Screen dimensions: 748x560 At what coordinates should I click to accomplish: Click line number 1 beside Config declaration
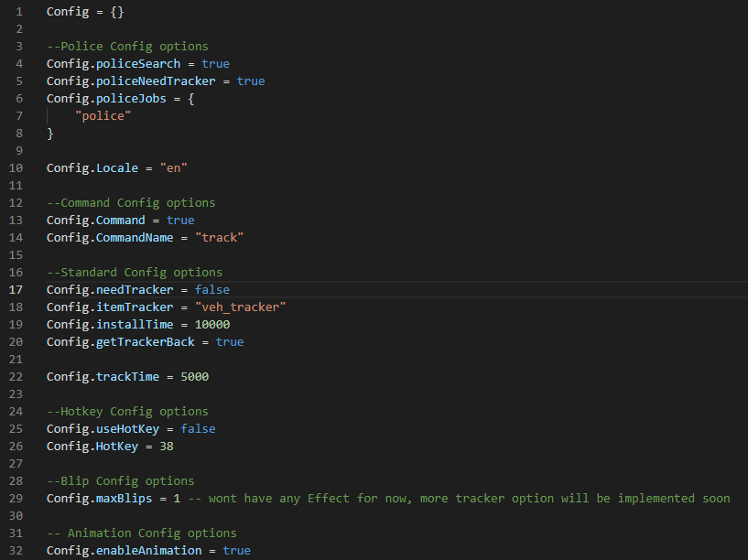(21, 11)
